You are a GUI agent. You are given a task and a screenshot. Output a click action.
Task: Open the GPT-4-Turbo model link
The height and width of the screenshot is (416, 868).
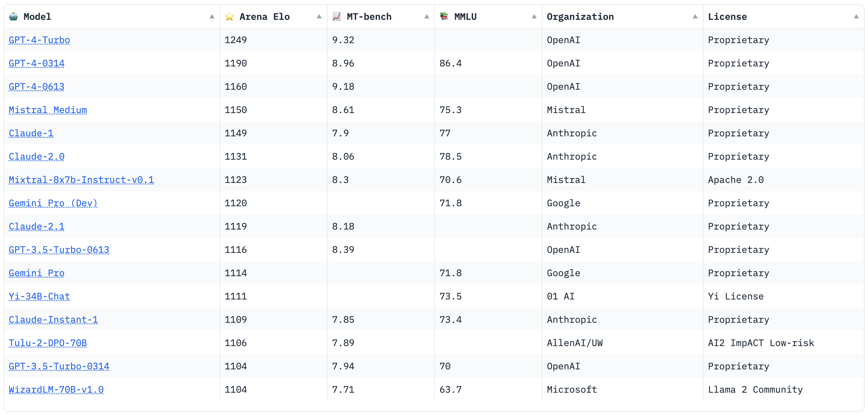[39, 40]
